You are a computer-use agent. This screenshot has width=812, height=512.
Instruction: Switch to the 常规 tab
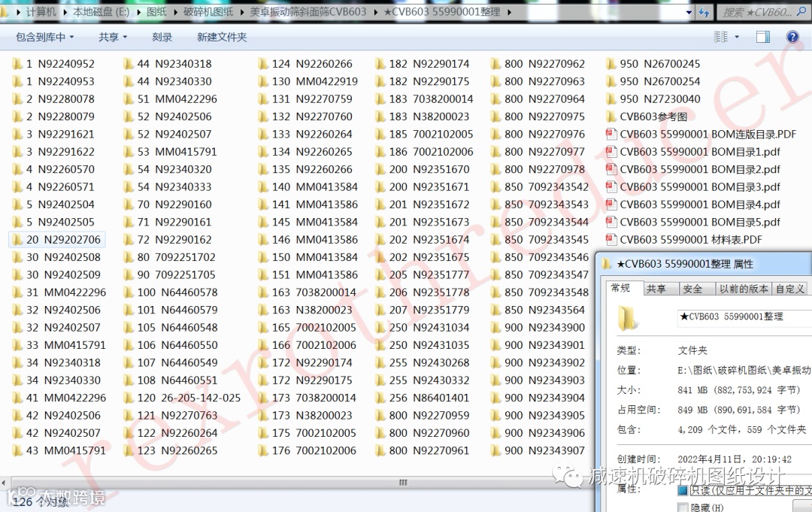(621, 287)
